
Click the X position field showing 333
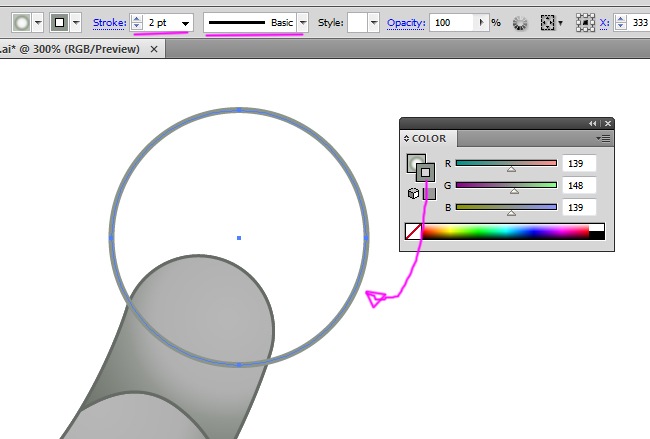(638, 22)
